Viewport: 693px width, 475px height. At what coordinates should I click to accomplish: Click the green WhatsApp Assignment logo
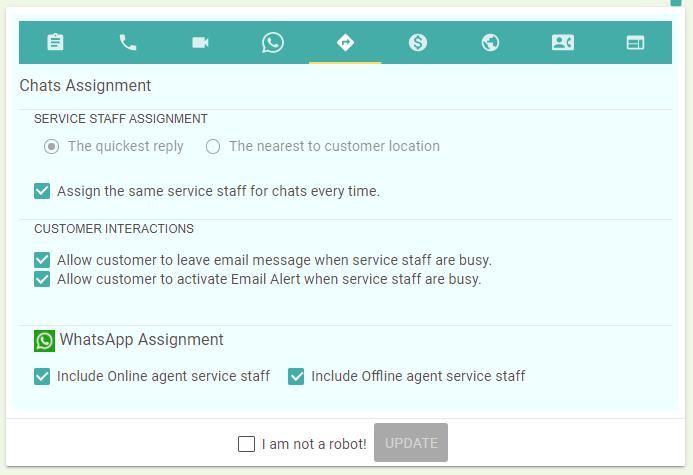(x=44, y=341)
